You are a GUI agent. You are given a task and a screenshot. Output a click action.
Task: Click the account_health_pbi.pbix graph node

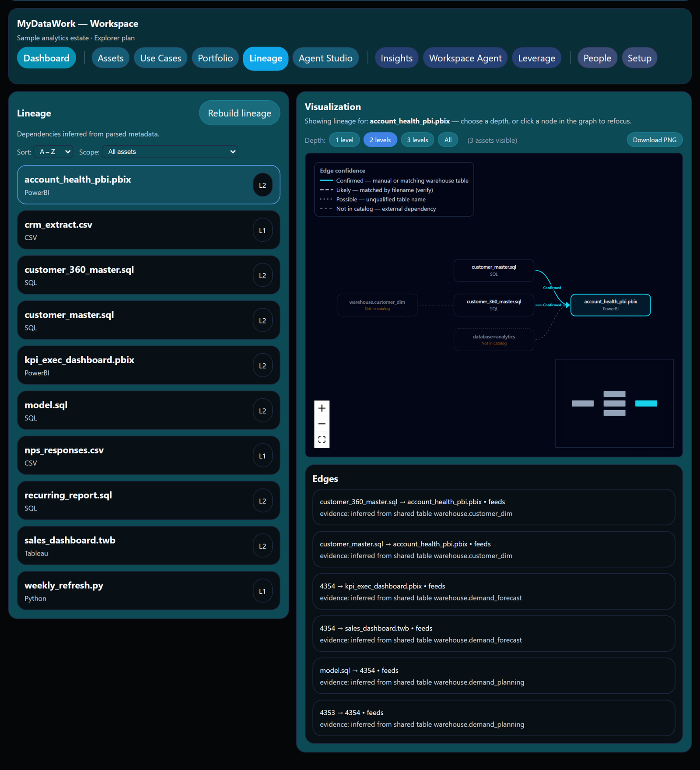tap(610, 305)
